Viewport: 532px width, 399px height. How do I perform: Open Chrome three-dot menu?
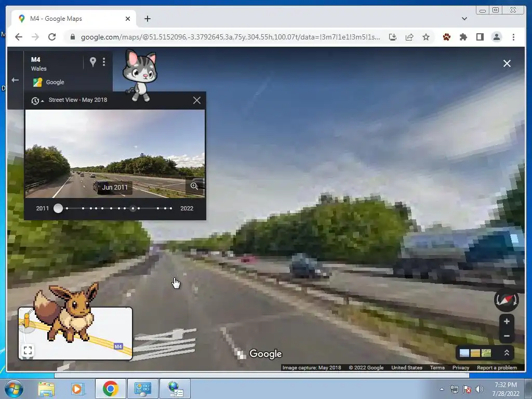pyautogui.click(x=513, y=37)
